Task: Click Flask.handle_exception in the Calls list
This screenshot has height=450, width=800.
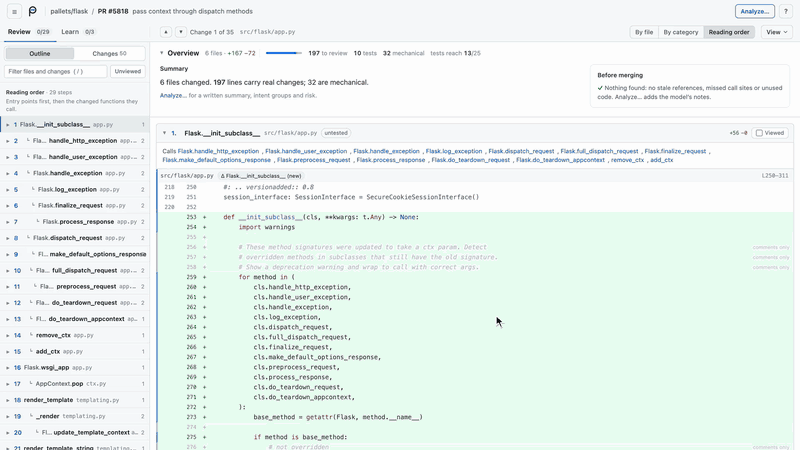Action: click(386, 151)
